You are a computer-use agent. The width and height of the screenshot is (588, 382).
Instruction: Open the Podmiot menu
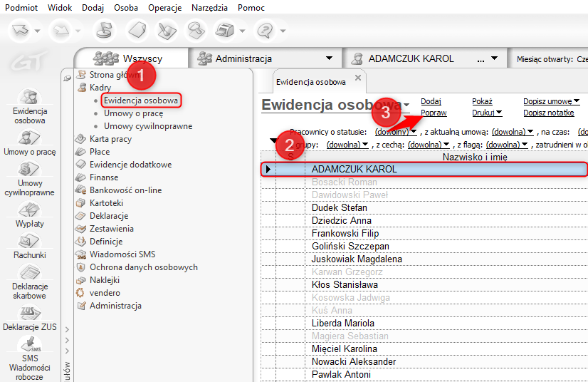21,8
